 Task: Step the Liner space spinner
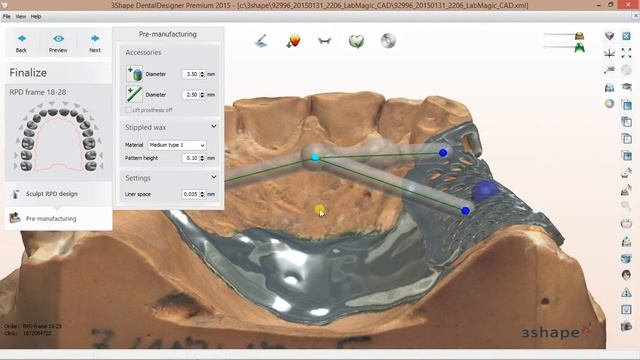(x=202, y=194)
